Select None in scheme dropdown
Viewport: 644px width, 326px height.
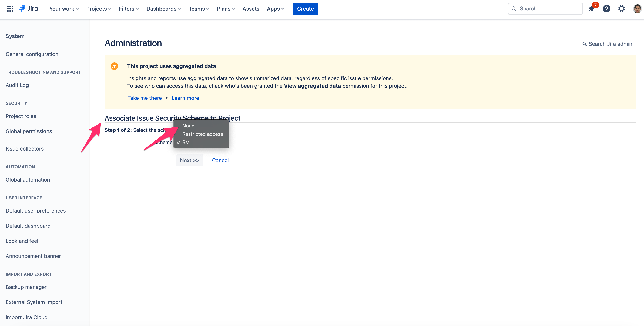[x=188, y=126]
